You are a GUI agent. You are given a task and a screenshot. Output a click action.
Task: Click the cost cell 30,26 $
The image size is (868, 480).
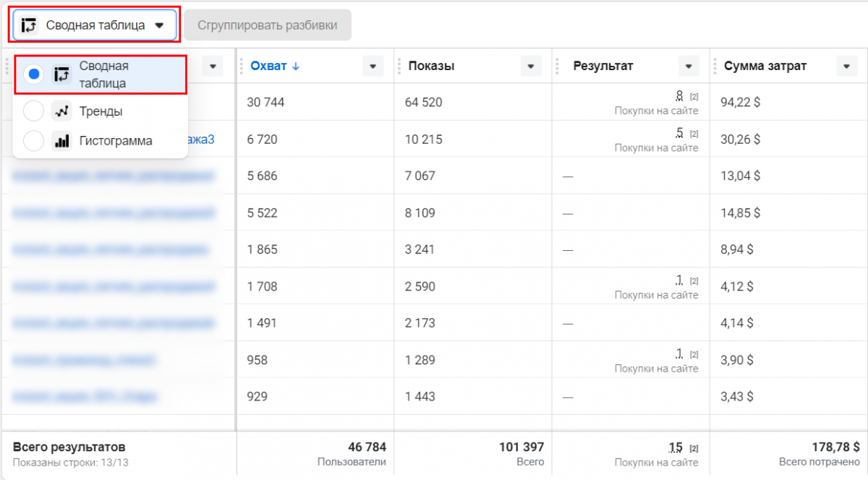(x=741, y=139)
